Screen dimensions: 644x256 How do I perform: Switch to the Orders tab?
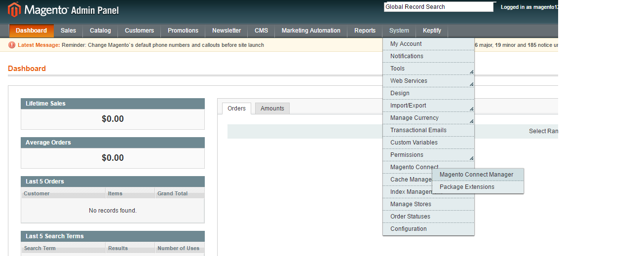pos(237,109)
